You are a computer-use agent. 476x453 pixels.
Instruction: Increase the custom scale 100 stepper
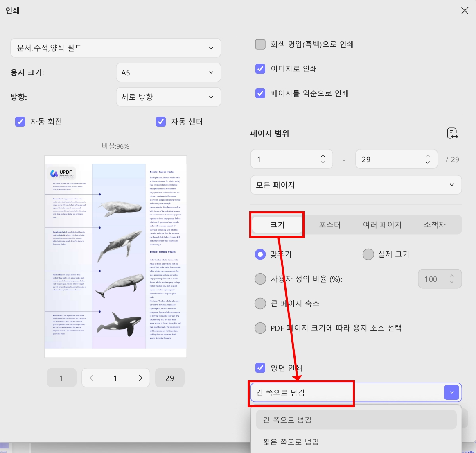coord(452,276)
